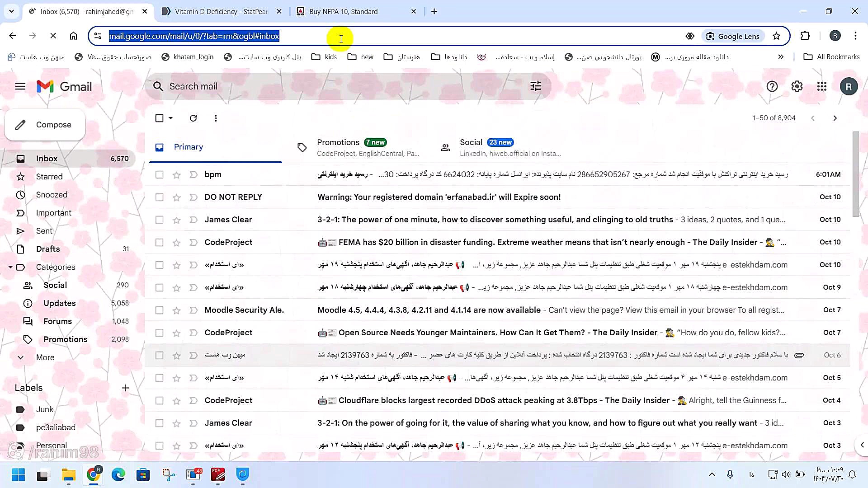
Task: Toggle the select-all emails checkbox
Action: (159, 118)
